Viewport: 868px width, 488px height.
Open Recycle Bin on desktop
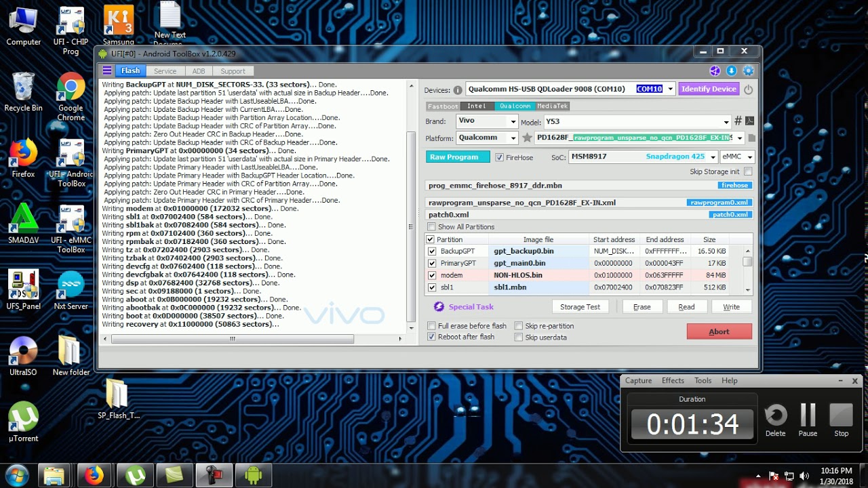click(x=23, y=92)
